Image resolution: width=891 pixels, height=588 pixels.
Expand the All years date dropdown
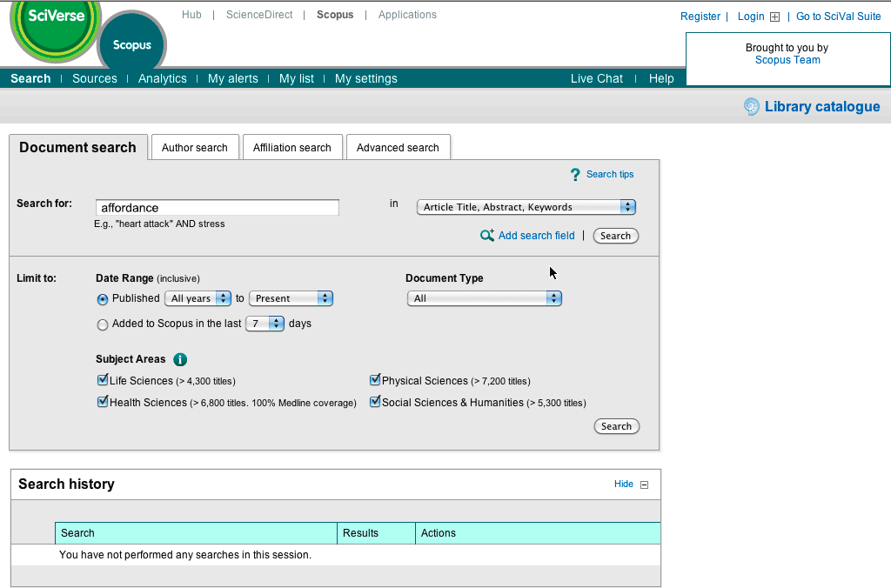coord(198,298)
